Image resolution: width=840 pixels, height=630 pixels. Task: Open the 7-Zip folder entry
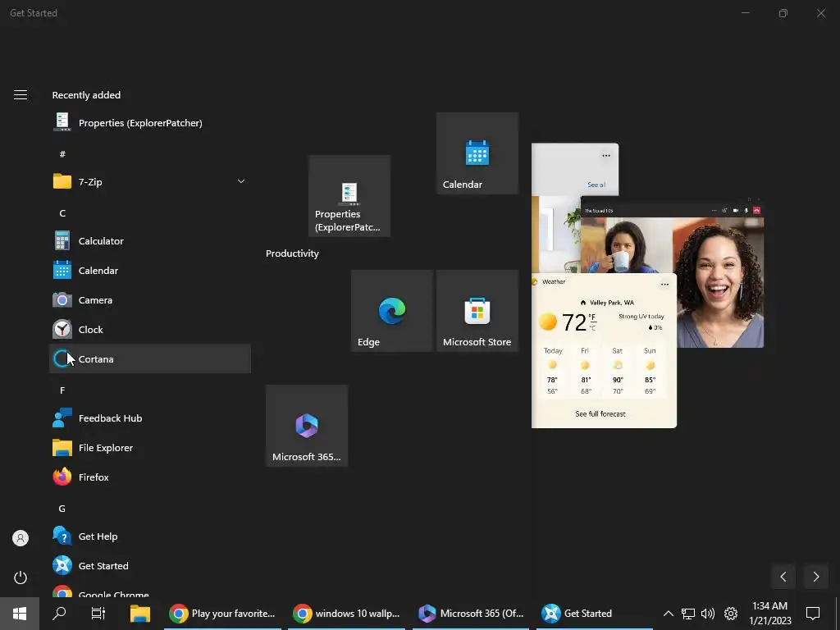tap(150, 181)
